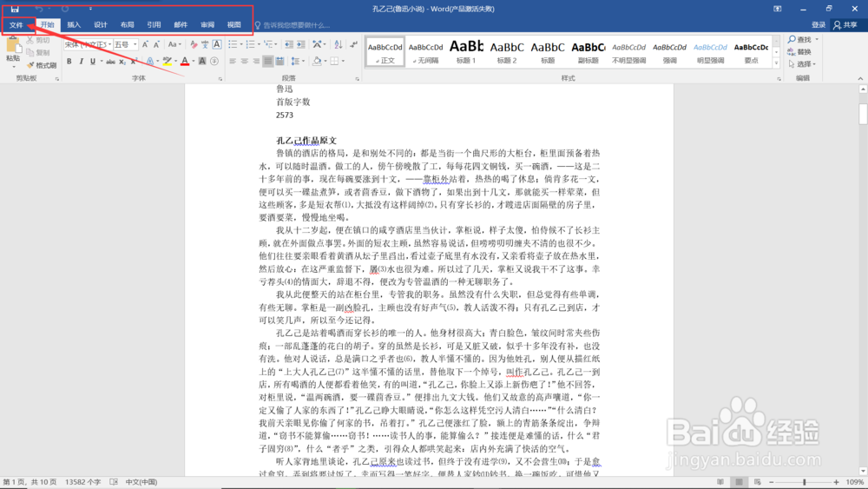Toggle bold formatting
Viewport: 868px width, 489px height.
(x=69, y=61)
